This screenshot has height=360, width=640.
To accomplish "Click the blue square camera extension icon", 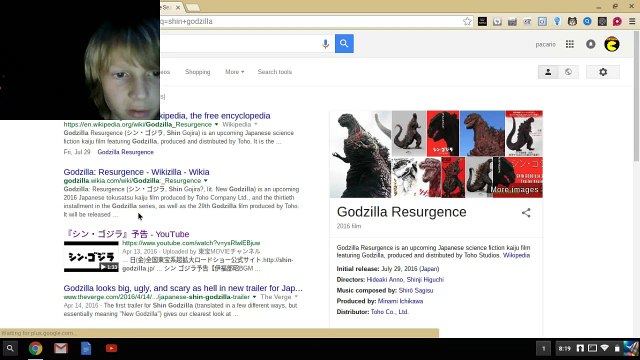I will [x=542, y=21].
